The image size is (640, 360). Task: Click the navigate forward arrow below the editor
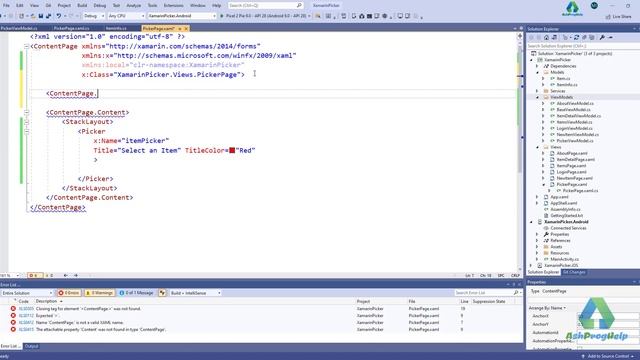76,276
